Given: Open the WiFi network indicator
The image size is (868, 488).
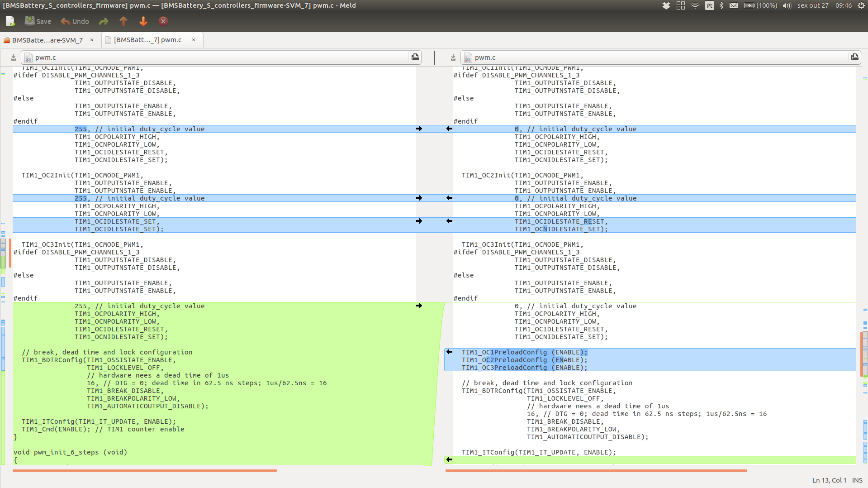Looking at the screenshot, I should click(695, 5).
